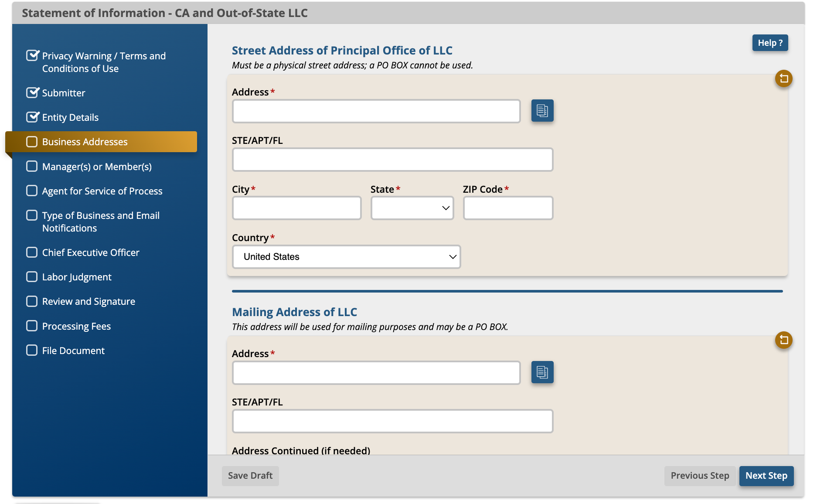Click the checked icon beside Privacy Warning
Screen dimensions: 817x504
click(x=32, y=55)
